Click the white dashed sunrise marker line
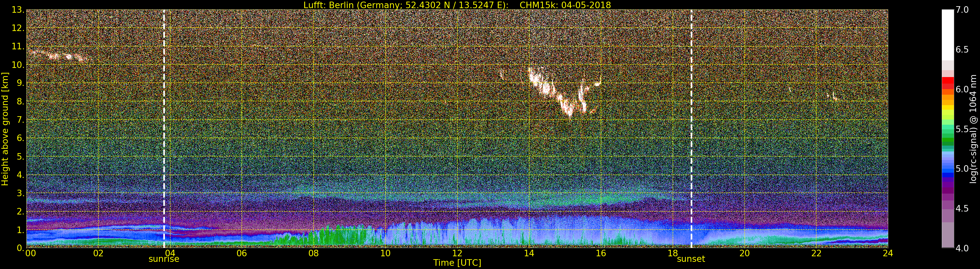 click(164, 129)
